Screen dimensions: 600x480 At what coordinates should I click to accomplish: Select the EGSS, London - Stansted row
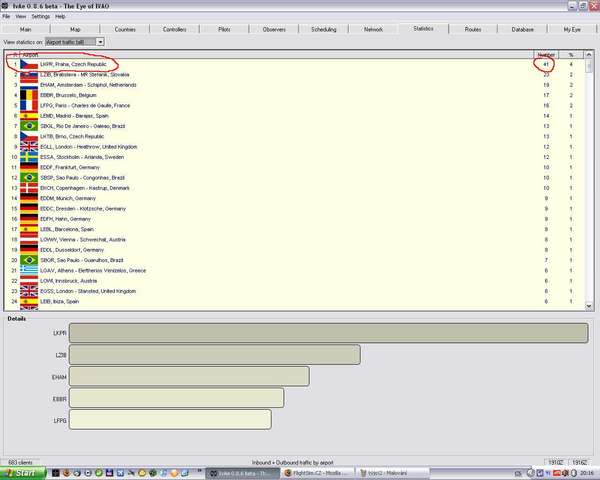pyautogui.click(x=295, y=291)
